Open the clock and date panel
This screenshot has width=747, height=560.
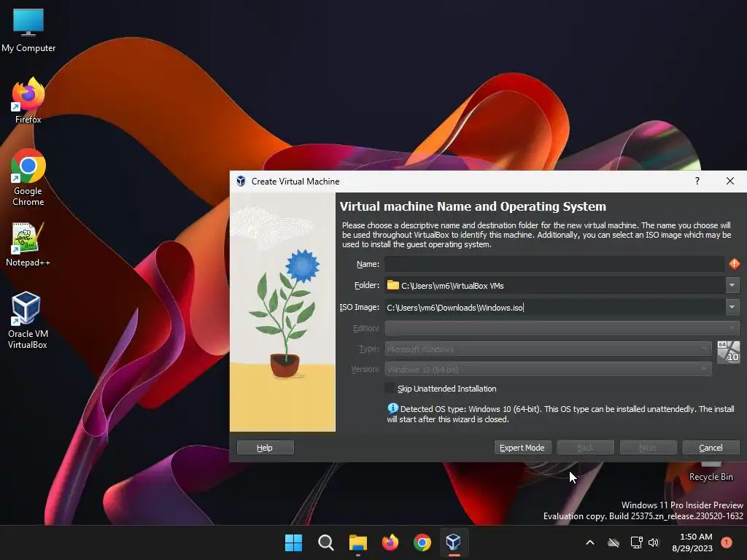coord(692,542)
